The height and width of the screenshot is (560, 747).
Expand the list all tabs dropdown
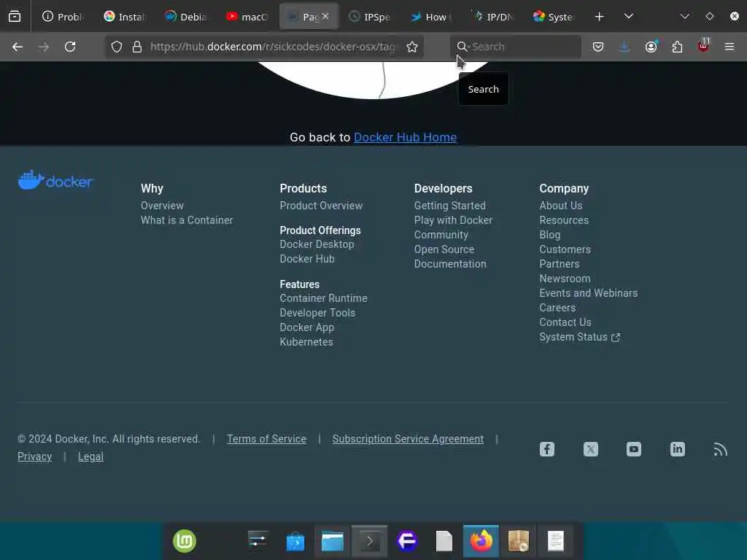629,17
